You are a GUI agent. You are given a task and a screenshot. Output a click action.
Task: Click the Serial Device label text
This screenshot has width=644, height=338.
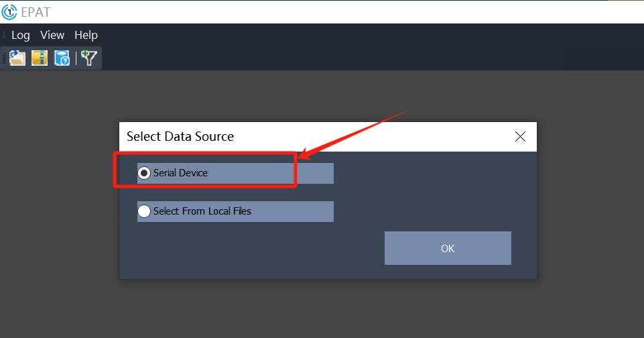[180, 173]
